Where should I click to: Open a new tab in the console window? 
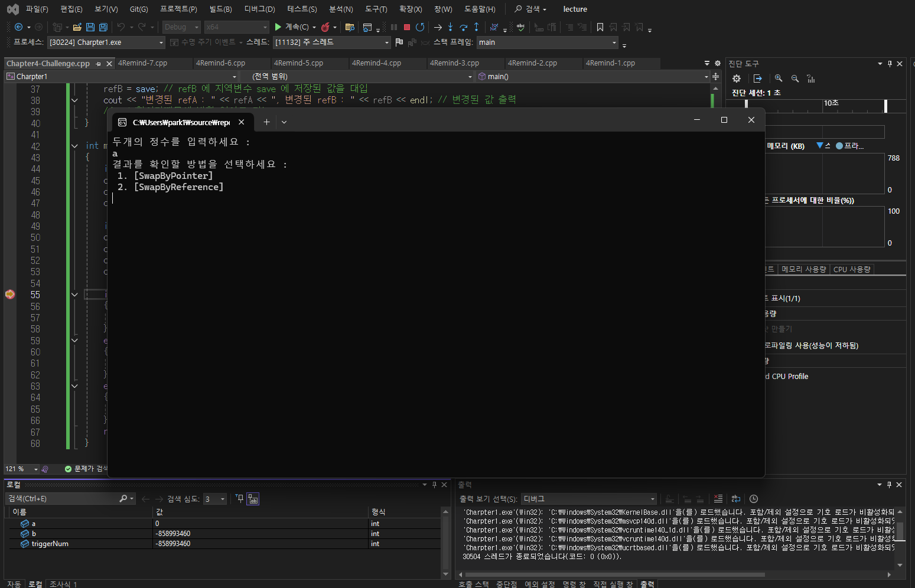point(266,122)
